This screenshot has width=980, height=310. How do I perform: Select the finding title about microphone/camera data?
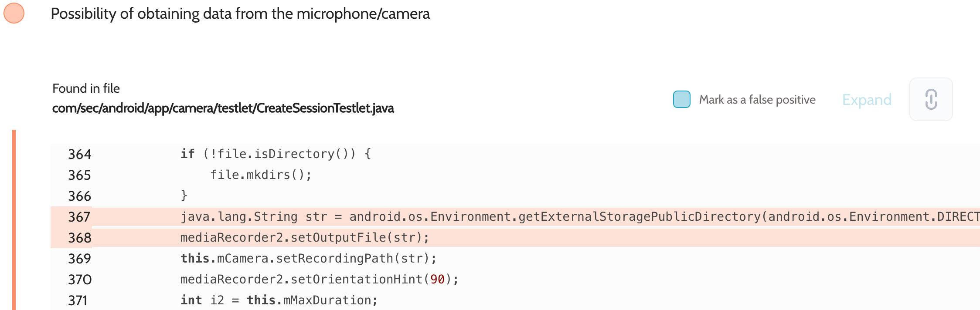pos(240,13)
